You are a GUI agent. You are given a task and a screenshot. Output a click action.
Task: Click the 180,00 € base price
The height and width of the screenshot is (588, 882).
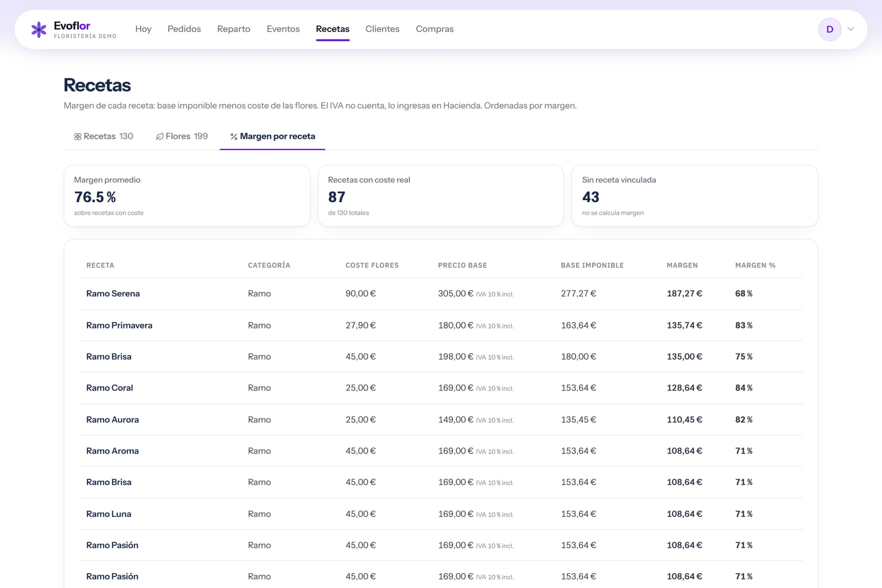(x=456, y=325)
